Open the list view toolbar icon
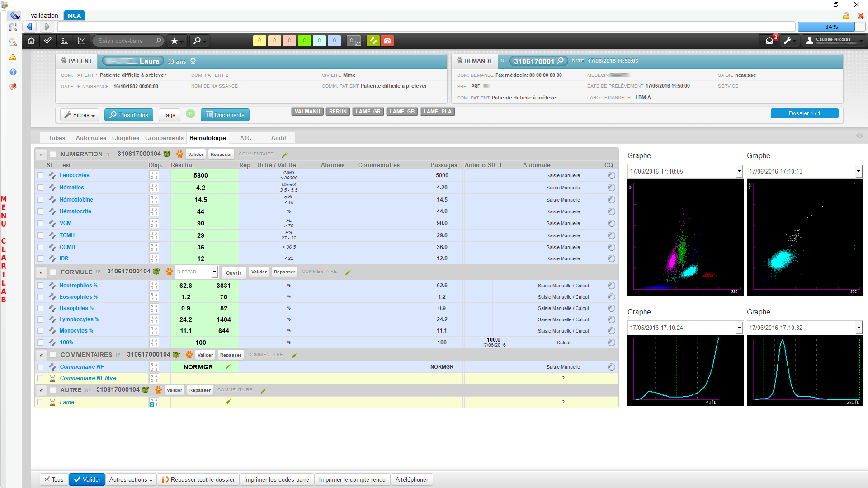The width and height of the screenshot is (868, 488). click(x=65, y=41)
